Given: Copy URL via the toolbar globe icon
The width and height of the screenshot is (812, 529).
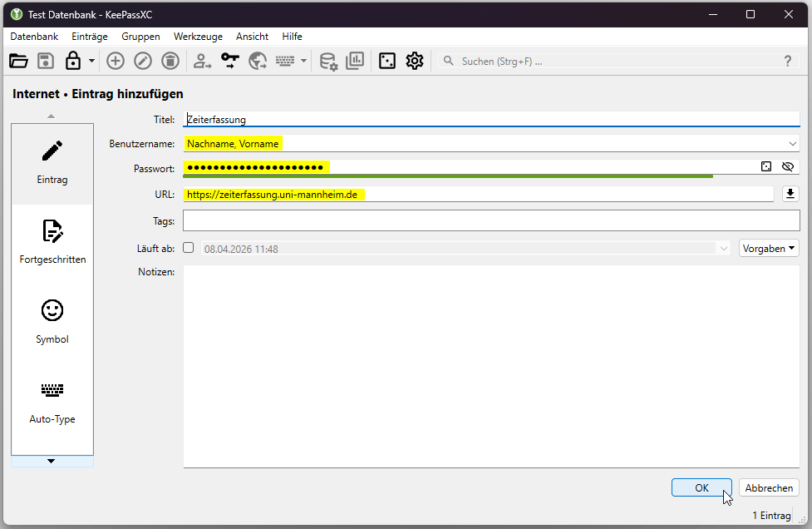Looking at the screenshot, I should click(x=258, y=62).
